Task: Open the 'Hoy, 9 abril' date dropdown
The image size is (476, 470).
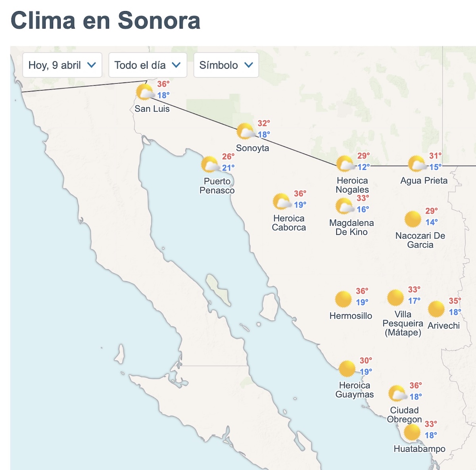Action: pyautogui.click(x=61, y=65)
